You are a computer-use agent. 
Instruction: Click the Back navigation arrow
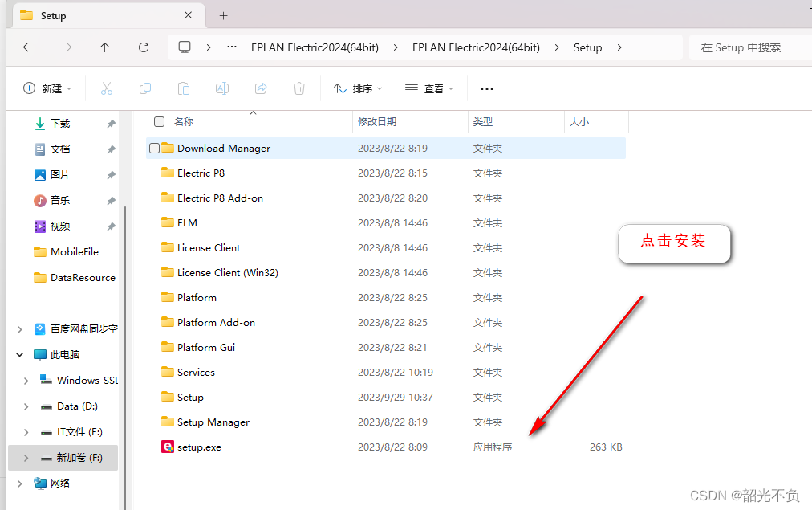[27, 47]
